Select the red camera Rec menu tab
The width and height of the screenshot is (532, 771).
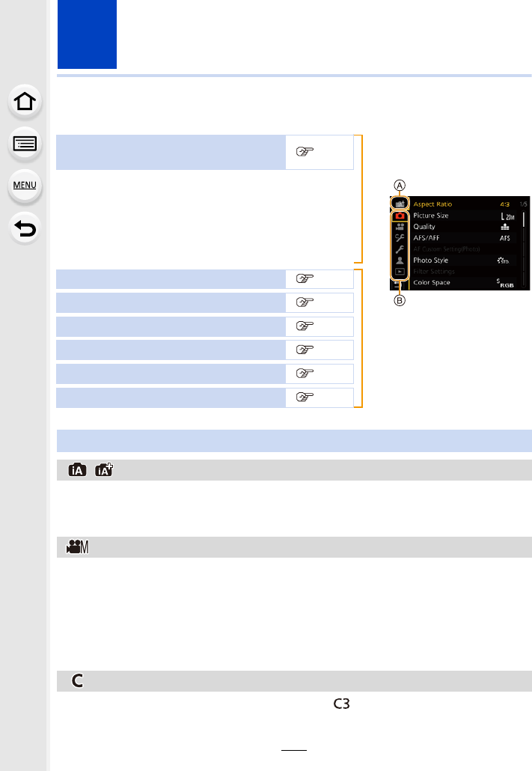click(400, 216)
